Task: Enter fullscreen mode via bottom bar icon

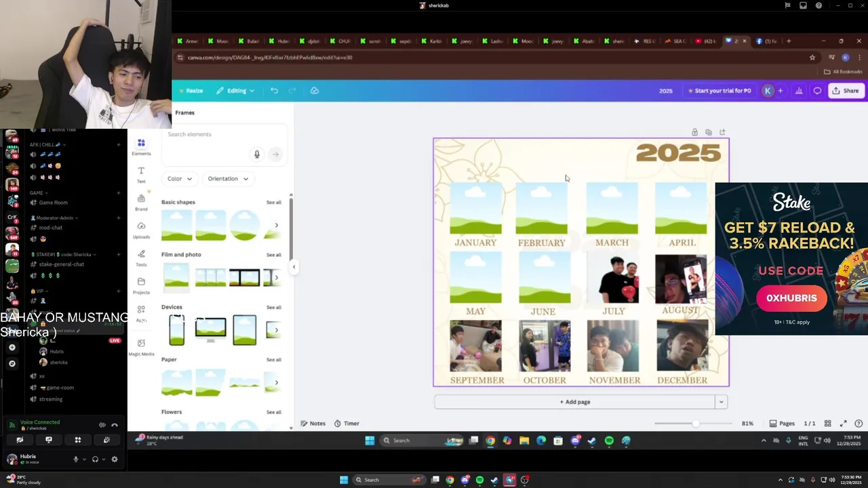Action: [x=843, y=424]
